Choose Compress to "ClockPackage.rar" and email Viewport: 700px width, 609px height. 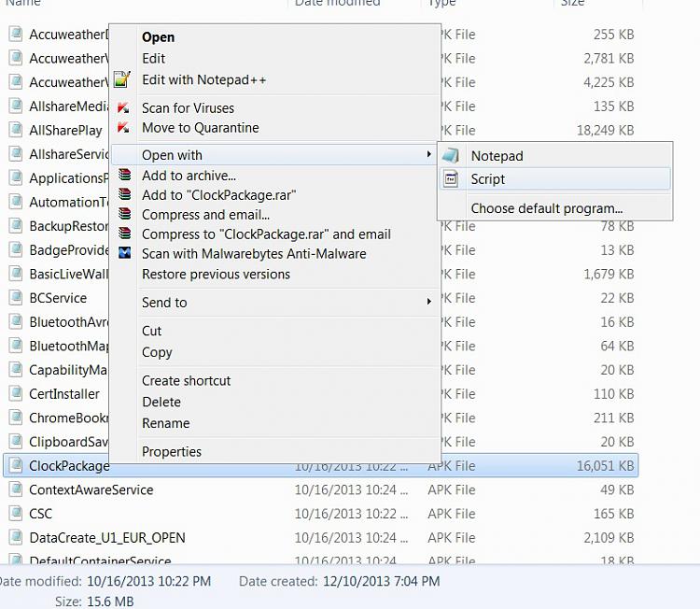267,234
